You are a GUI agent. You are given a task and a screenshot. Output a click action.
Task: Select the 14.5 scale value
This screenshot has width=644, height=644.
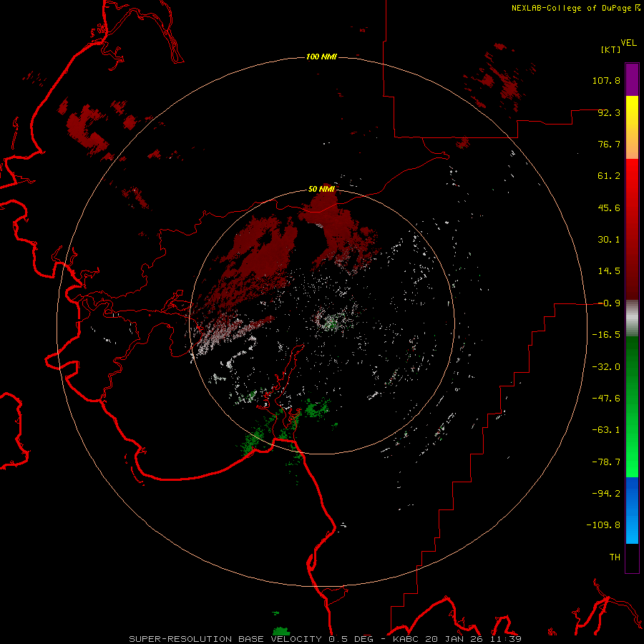609,271
